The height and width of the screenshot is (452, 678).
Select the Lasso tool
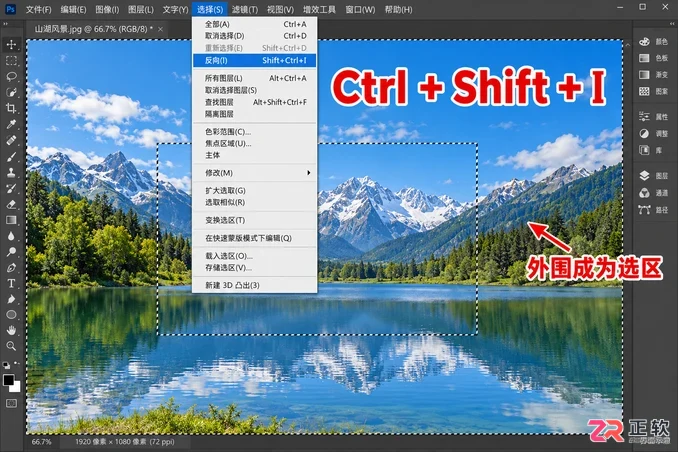11,77
